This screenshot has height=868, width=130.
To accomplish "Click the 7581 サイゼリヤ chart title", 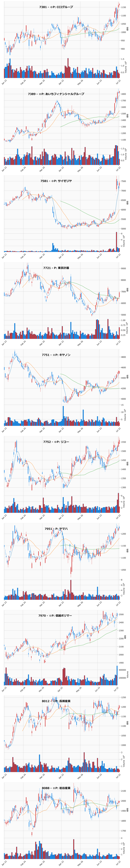I will pyautogui.click(x=56, y=181).
